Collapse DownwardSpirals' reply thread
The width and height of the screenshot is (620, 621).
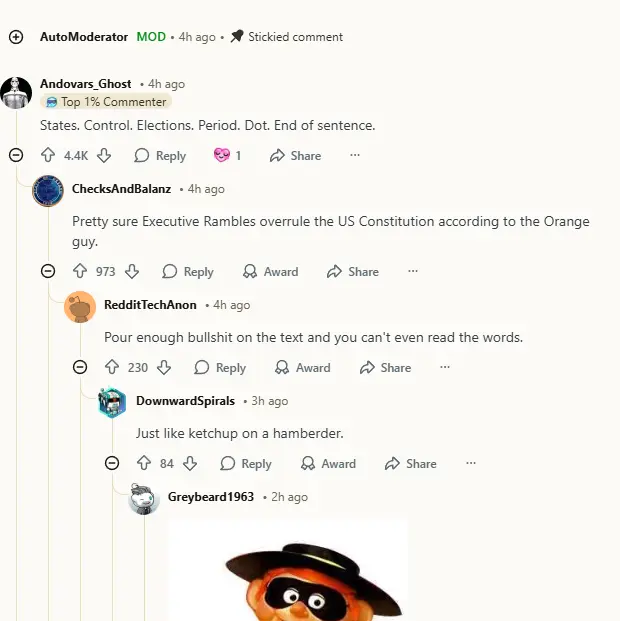tap(112, 463)
